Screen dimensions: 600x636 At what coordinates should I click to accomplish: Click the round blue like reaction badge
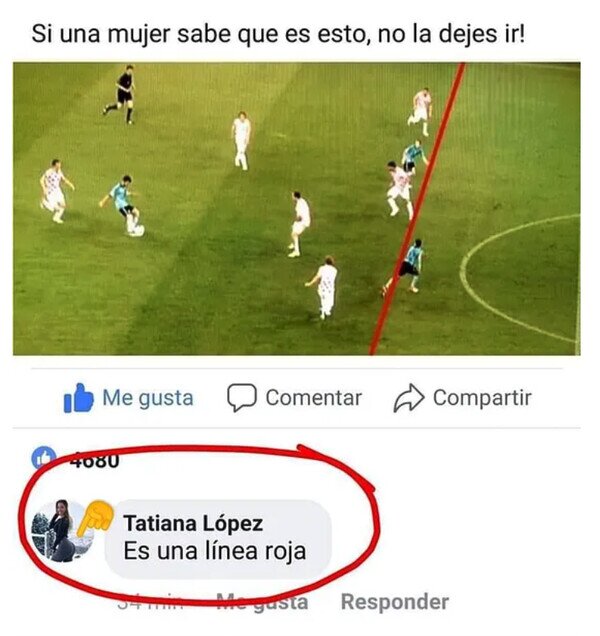click(x=44, y=458)
